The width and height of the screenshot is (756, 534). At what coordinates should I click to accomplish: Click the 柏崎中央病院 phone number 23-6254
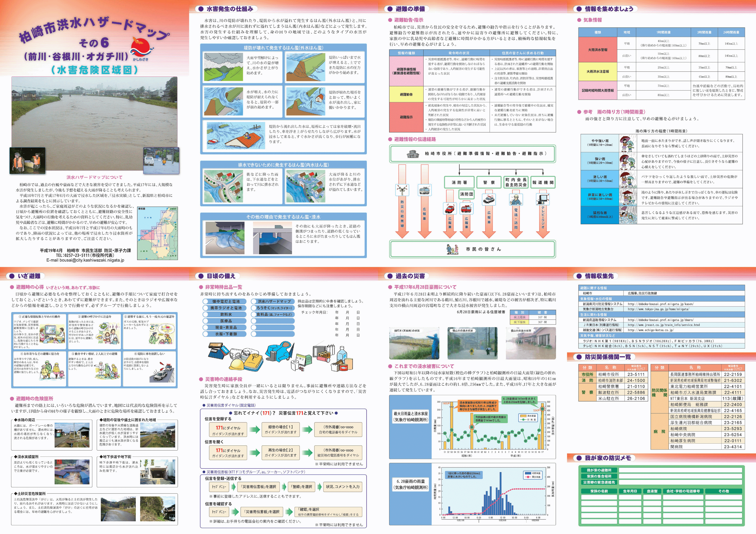[x=733, y=435]
